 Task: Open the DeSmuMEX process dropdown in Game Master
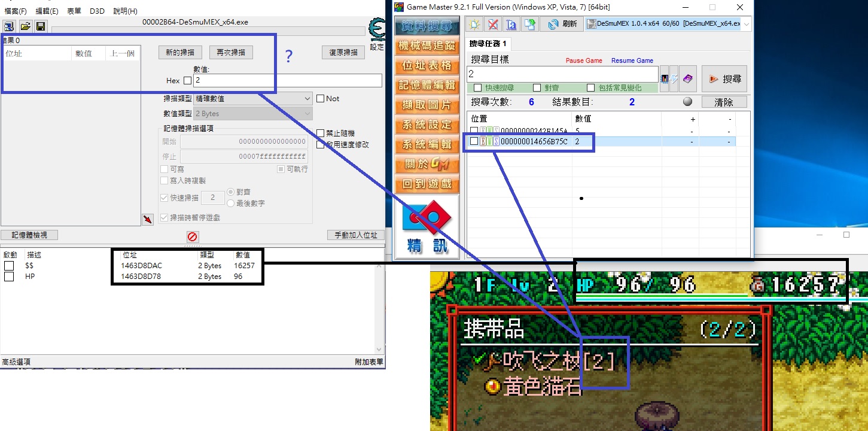(x=668, y=24)
